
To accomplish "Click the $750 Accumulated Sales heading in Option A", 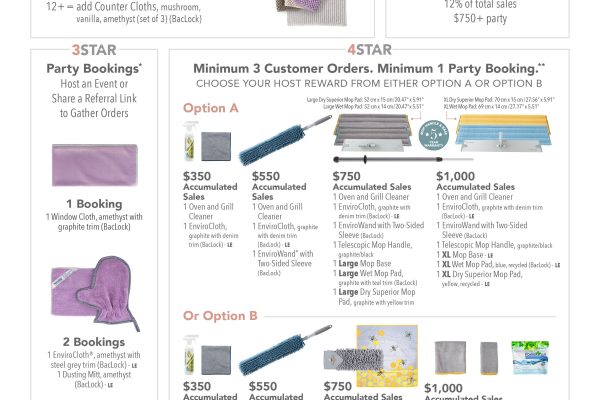I will 372,181.
